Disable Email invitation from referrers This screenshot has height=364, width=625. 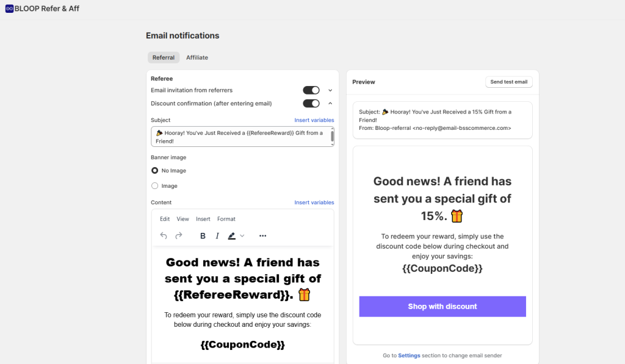coord(311,90)
